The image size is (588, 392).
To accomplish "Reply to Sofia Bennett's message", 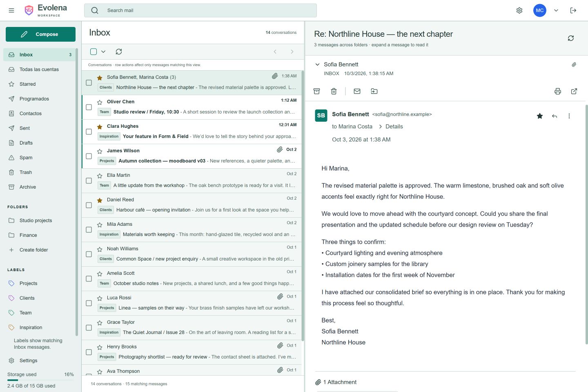I will [555, 116].
